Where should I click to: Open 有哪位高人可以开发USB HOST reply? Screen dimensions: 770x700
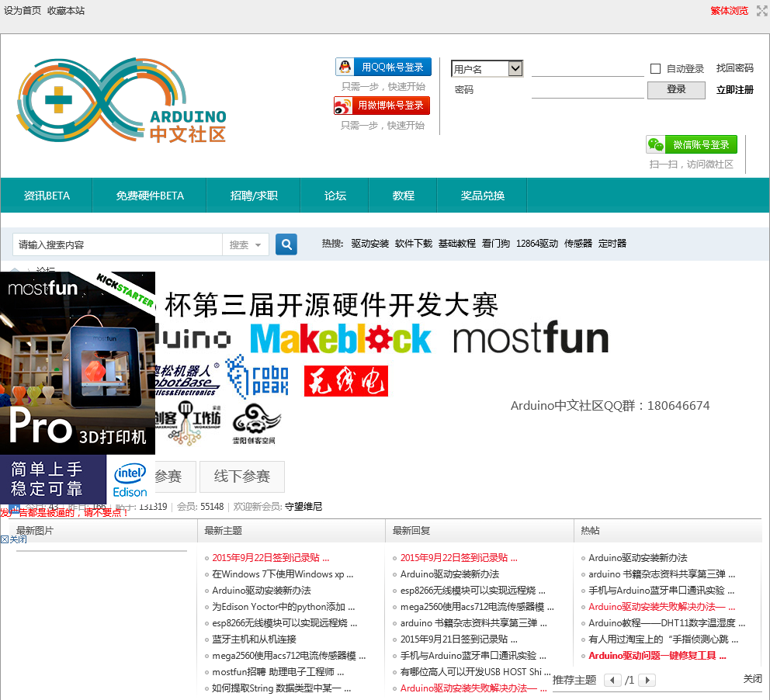tap(475, 671)
